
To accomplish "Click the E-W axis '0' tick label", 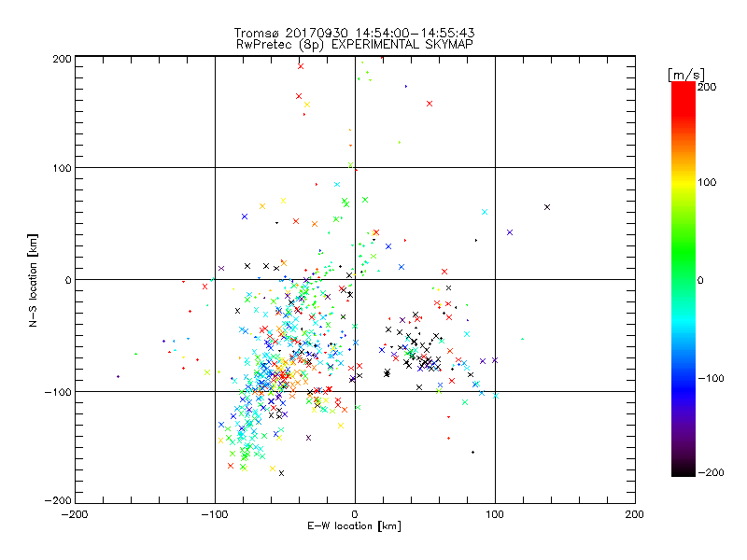I will (355, 514).
